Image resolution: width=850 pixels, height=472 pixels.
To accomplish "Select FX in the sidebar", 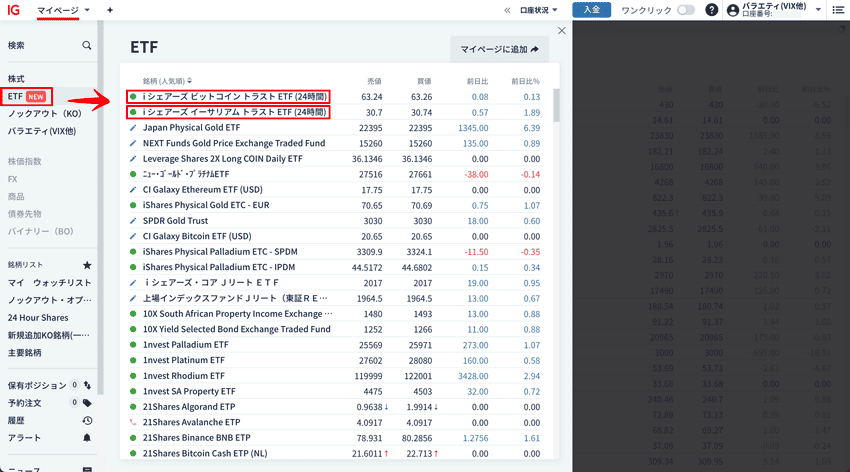I will (12, 179).
